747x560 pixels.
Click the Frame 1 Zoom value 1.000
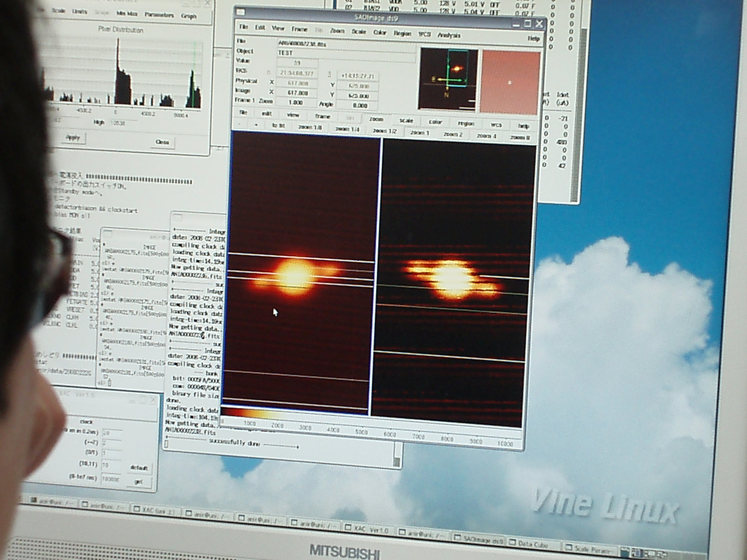(296, 102)
